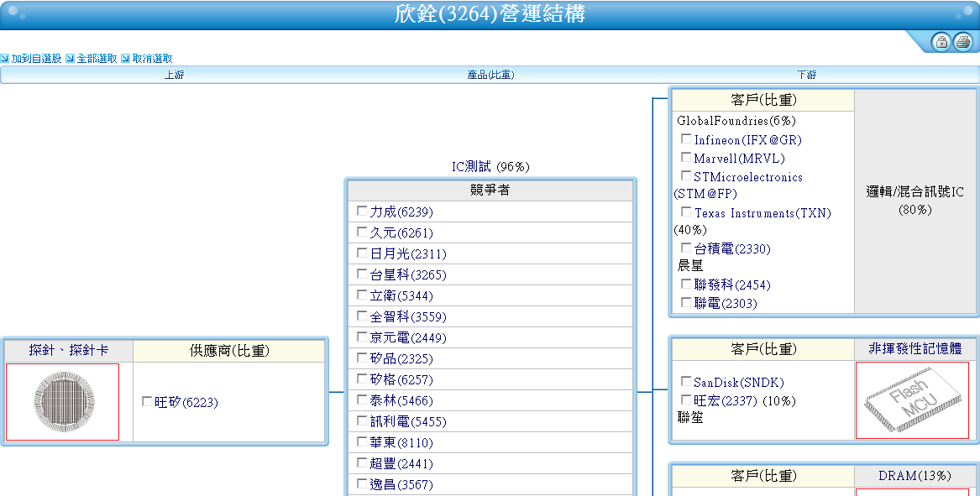Click the 非揮發性記憶體 label
This screenshot has width=980, height=496.
pyautogui.click(x=915, y=348)
